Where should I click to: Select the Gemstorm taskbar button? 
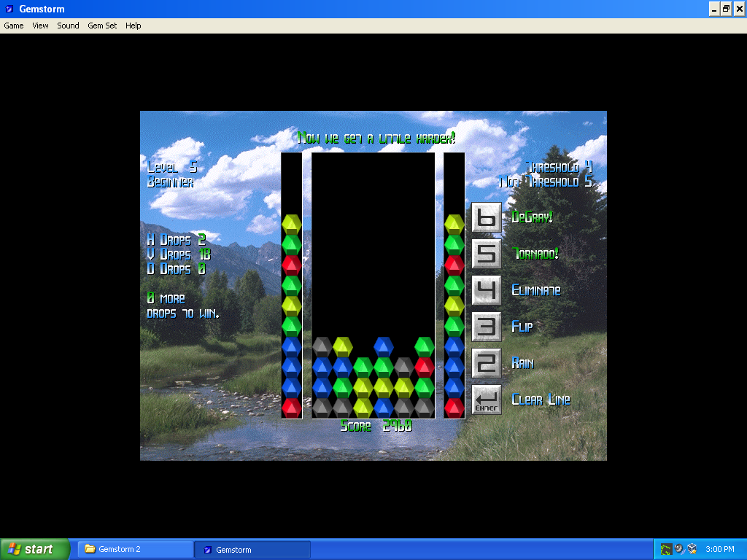252,549
